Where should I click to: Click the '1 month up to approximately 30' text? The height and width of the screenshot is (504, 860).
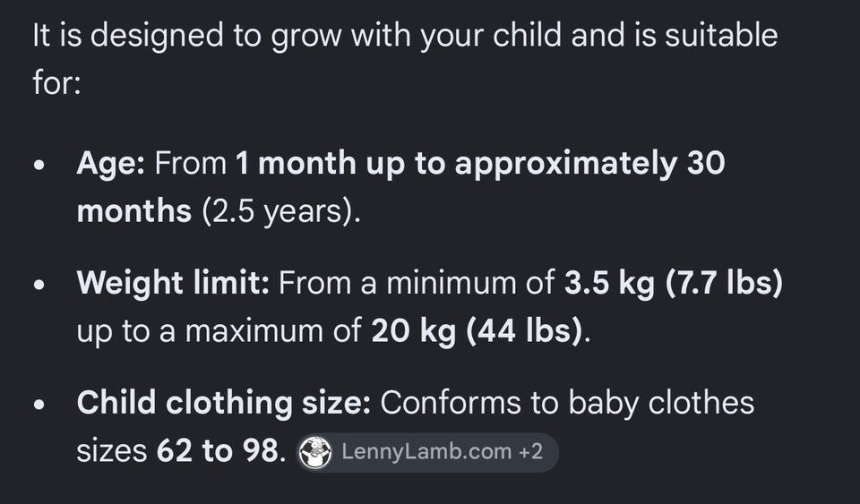pos(480,163)
